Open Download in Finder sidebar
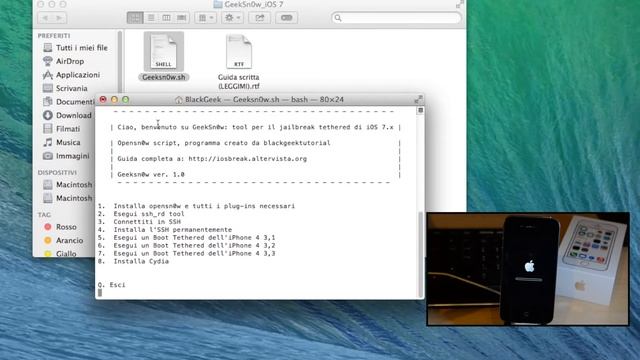This screenshot has width=640, height=360. [67, 115]
